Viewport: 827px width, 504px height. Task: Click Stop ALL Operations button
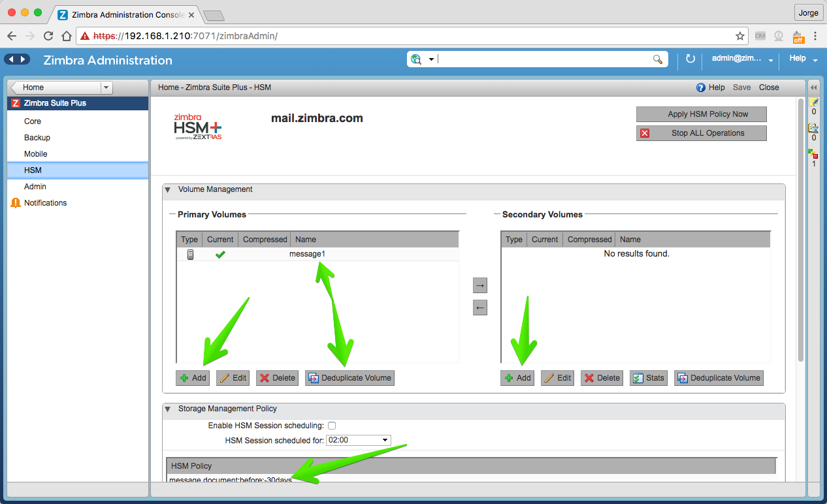[701, 133]
